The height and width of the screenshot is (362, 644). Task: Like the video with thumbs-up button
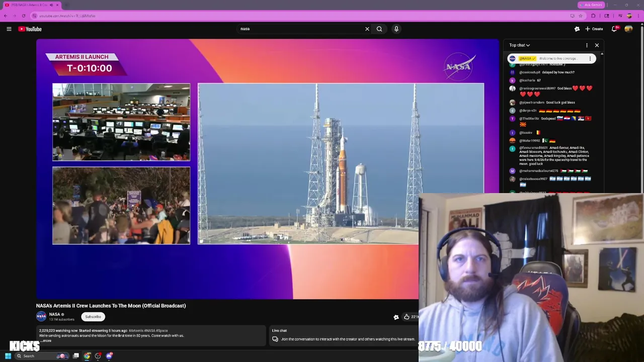click(410, 317)
